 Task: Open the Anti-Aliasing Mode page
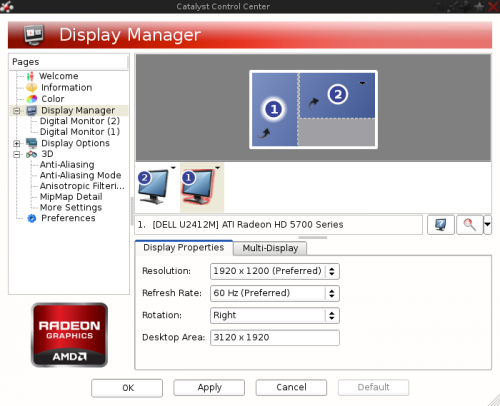pyautogui.click(x=80, y=175)
